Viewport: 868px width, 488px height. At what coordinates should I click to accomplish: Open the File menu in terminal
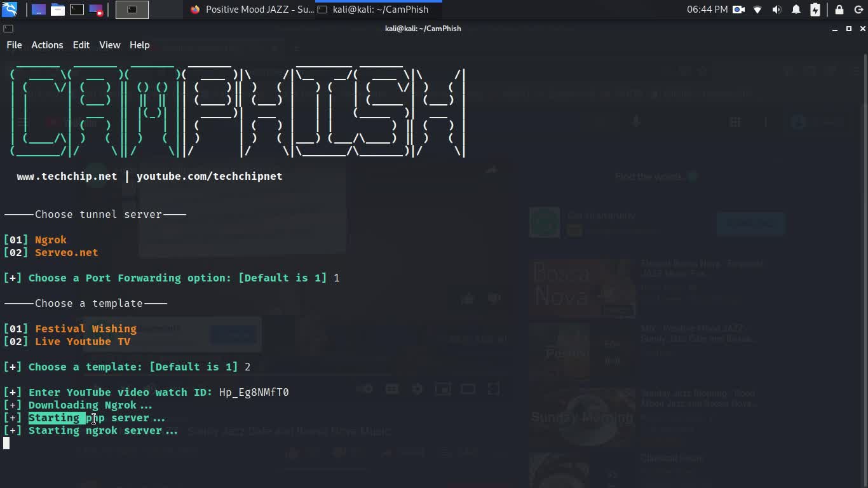(x=14, y=45)
